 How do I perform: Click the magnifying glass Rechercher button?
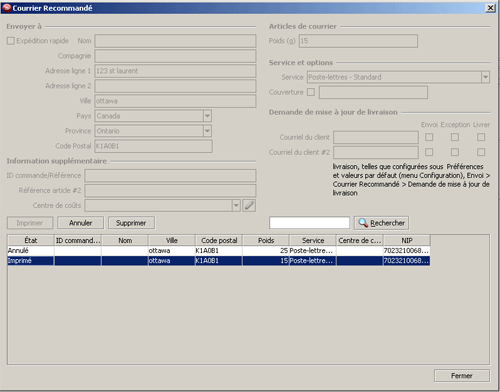coord(381,223)
